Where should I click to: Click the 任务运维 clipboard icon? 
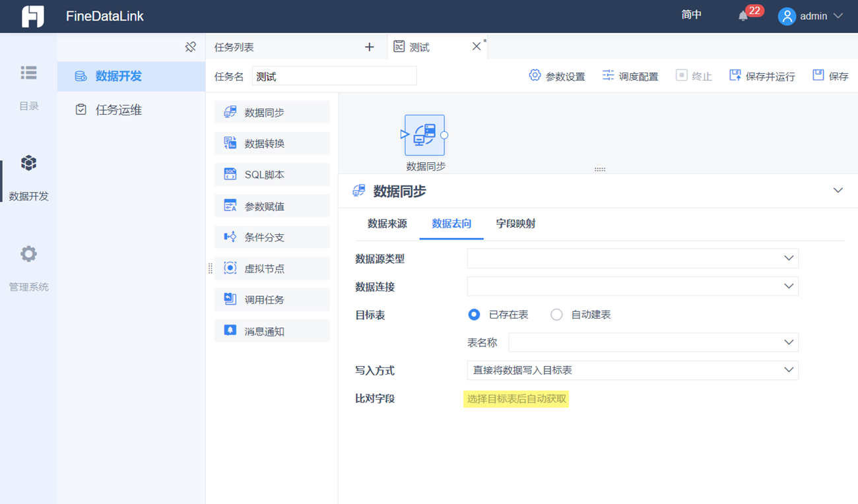click(x=81, y=110)
